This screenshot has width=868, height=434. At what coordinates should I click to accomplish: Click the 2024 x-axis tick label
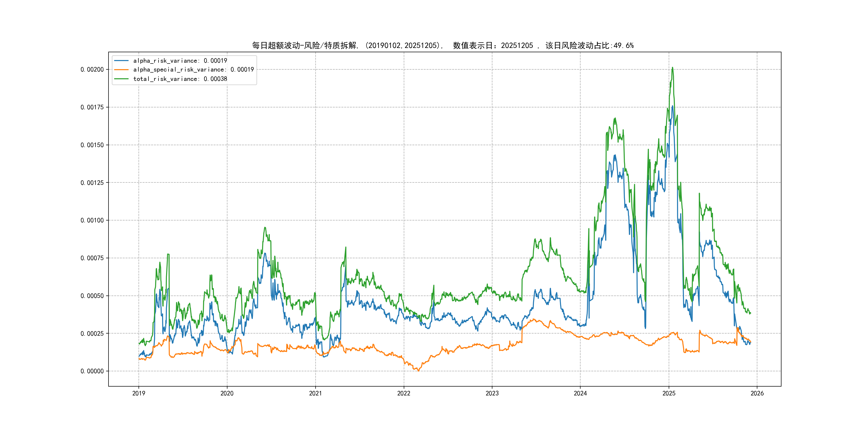pos(580,393)
